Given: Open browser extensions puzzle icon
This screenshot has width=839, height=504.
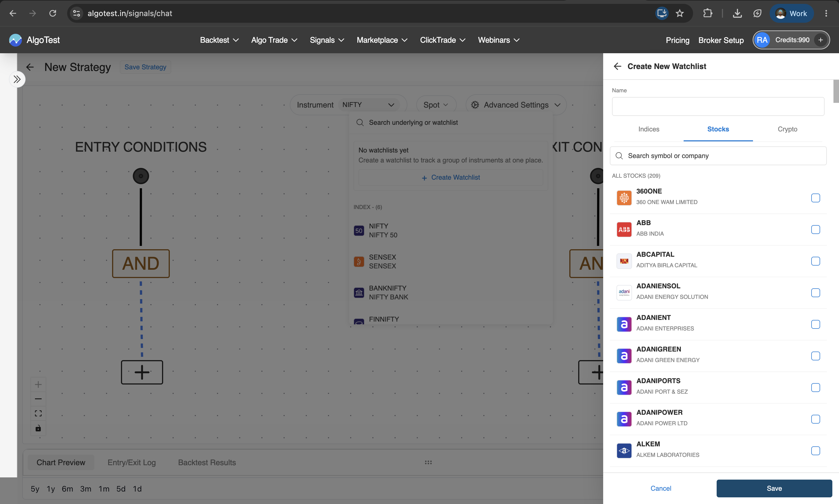Looking at the screenshot, I should tap(707, 13).
